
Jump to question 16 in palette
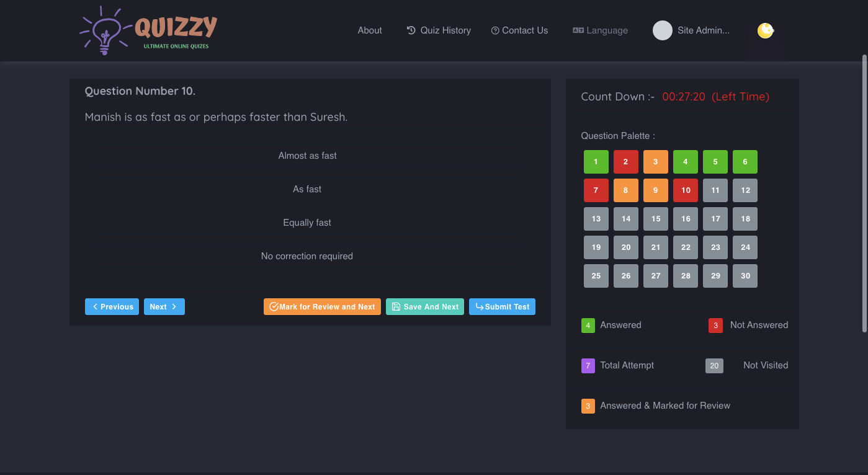[x=686, y=219]
